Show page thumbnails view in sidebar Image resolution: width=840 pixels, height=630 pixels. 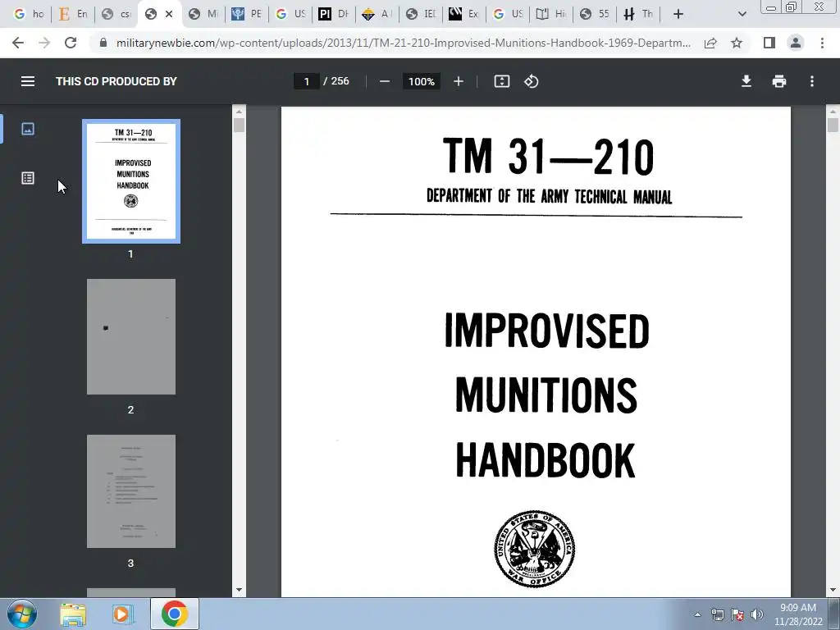pyautogui.click(x=28, y=129)
